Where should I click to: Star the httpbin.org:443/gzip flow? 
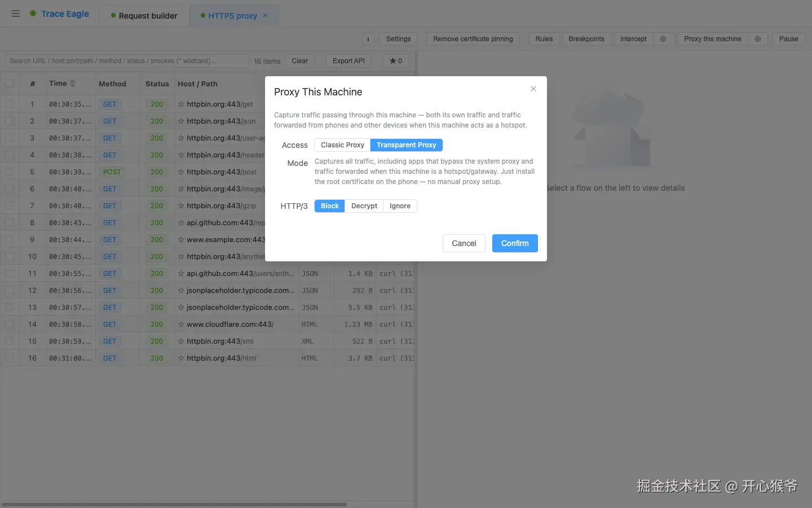click(181, 205)
